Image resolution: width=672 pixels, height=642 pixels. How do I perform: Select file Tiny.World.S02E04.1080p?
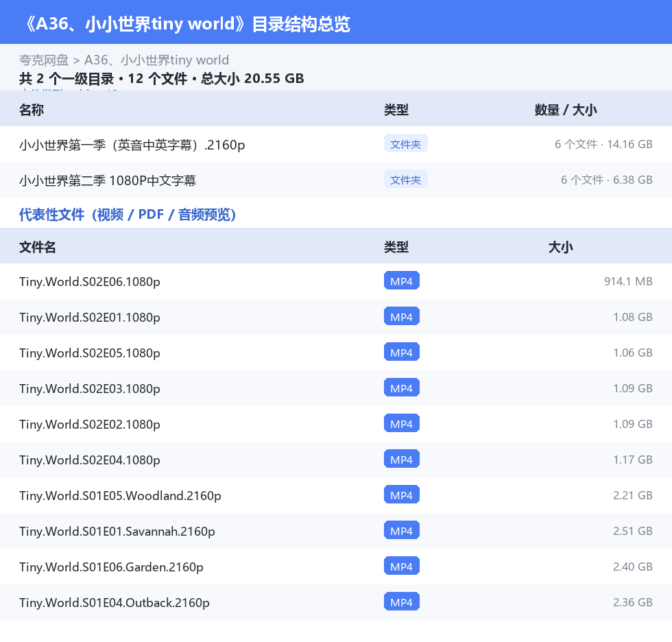tap(90, 460)
